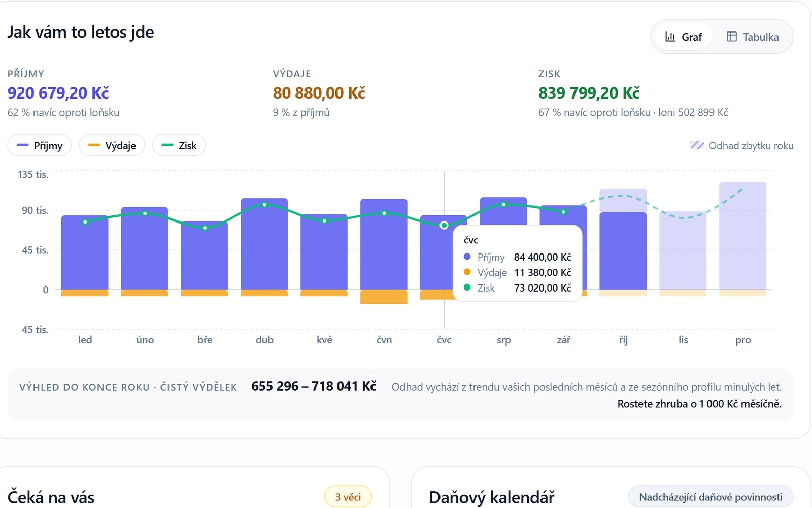
Task: Click the 655 296 – 718 041 Kč forecast
Action: (x=314, y=386)
